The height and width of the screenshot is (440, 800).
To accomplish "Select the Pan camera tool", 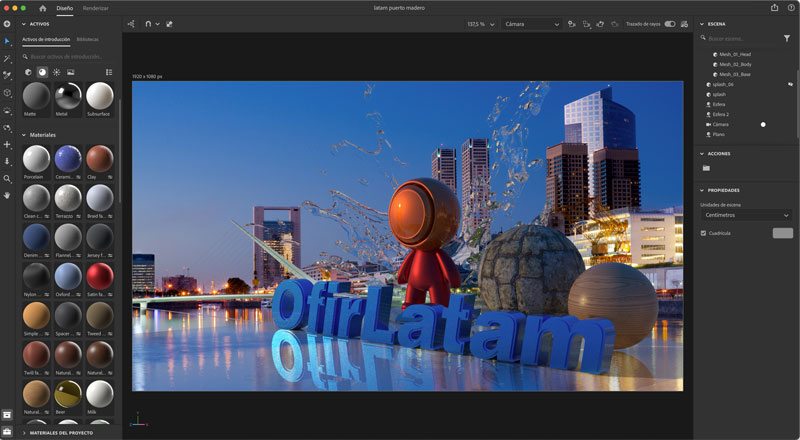I will click(7, 144).
